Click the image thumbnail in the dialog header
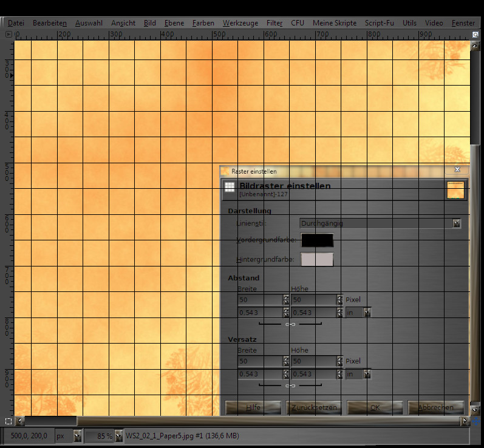Screen dimensions: 484x448 click(x=455, y=190)
